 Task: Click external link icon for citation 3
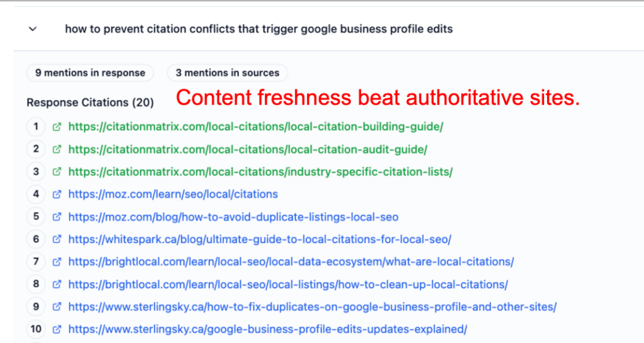57,172
